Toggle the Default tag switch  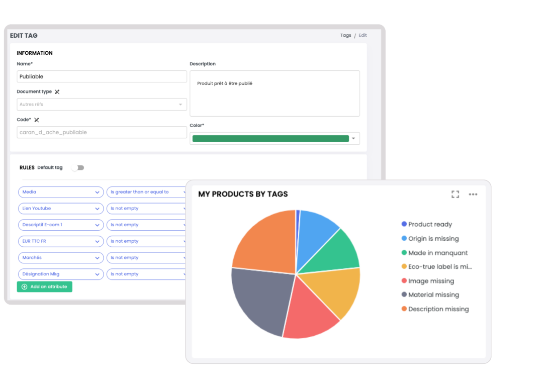[x=78, y=167]
